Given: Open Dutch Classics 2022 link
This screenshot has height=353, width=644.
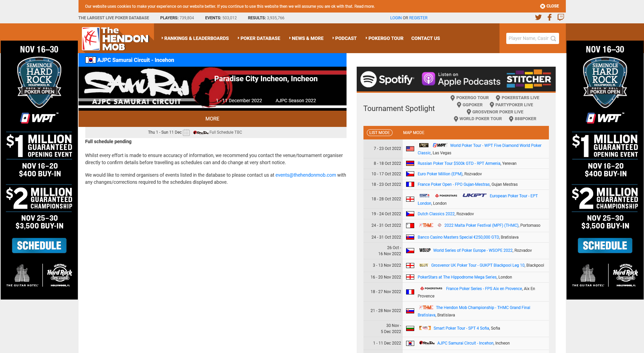Looking at the screenshot, I should (x=436, y=214).
